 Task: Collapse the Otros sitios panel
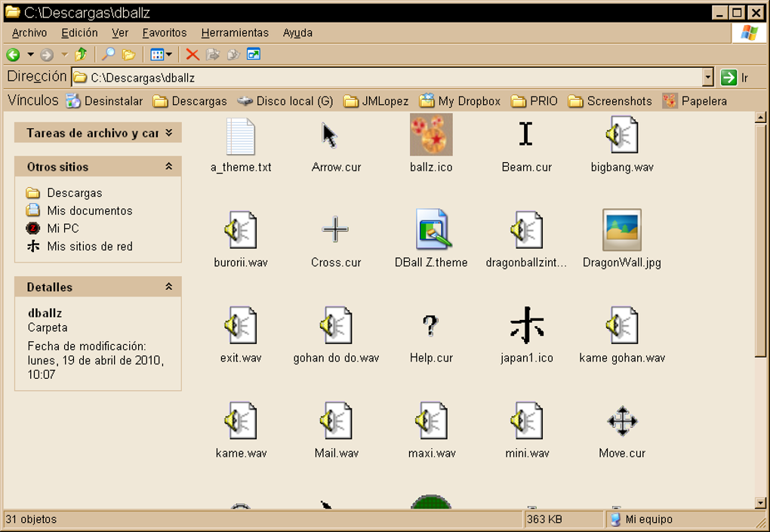tap(169, 167)
